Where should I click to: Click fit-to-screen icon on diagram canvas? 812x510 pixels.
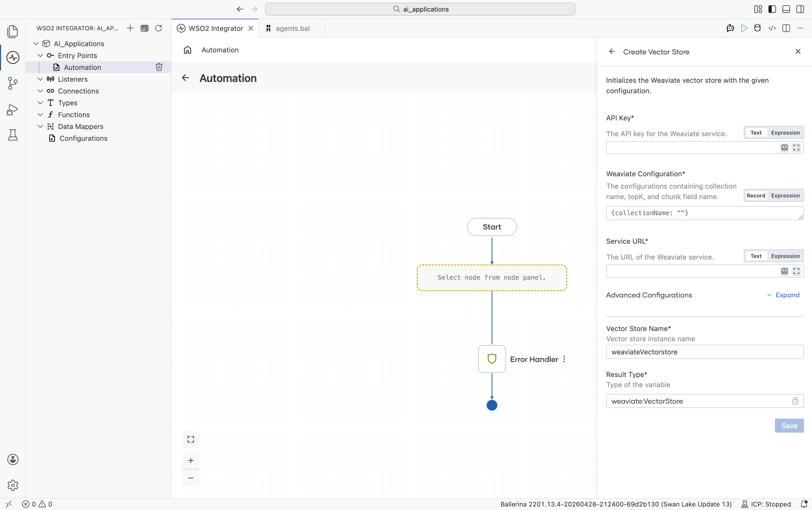click(x=191, y=439)
